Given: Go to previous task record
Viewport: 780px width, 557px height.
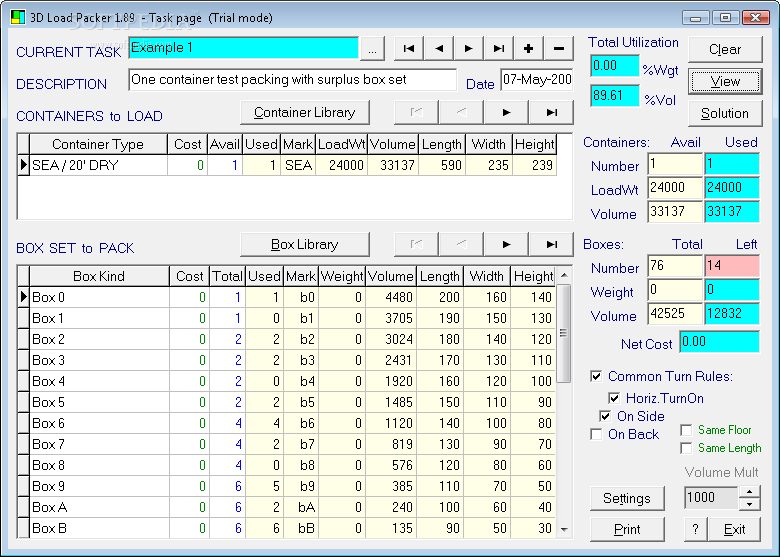Looking at the screenshot, I should tap(439, 49).
